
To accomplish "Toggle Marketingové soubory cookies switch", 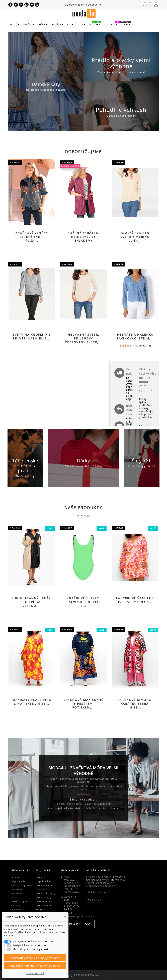I will pos(8,949).
